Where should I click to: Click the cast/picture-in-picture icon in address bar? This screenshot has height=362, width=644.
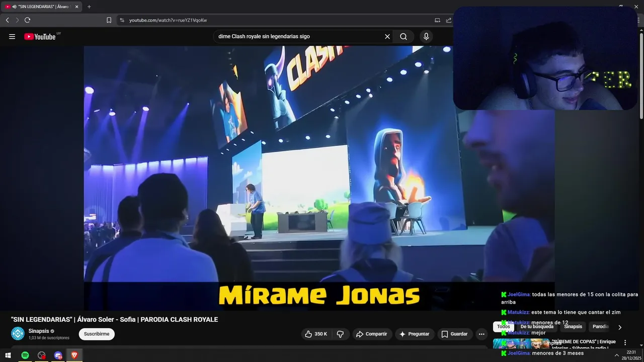point(437,20)
